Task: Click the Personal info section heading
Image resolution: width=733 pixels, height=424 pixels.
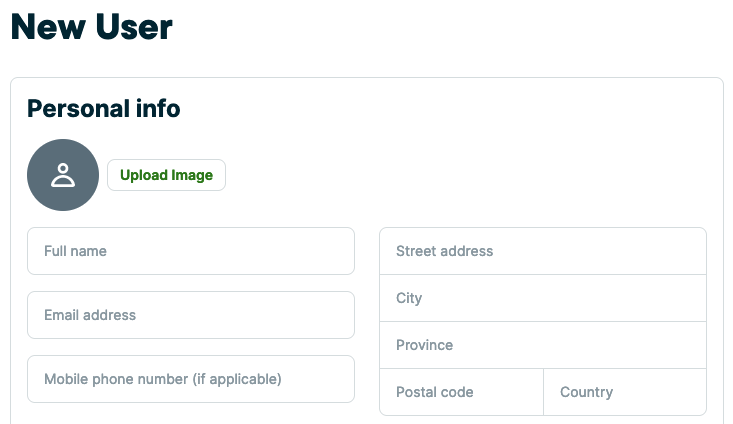Action: [104, 109]
